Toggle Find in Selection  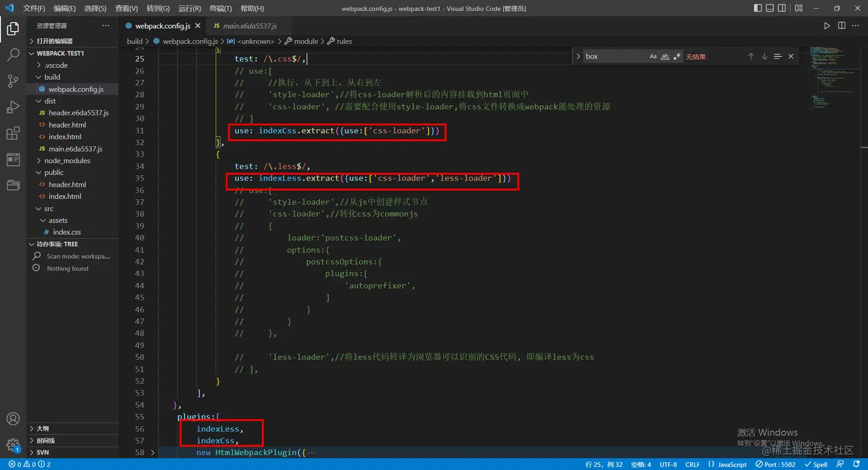tap(778, 56)
